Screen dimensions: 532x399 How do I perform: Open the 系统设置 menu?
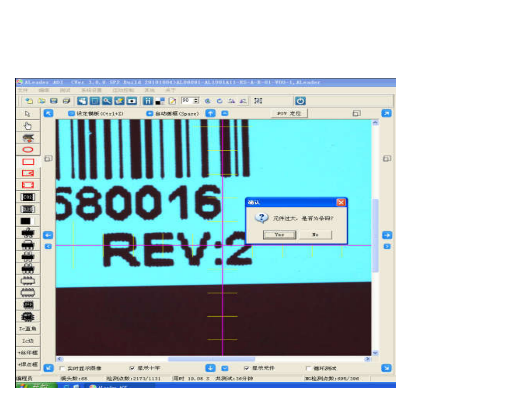[x=91, y=90]
